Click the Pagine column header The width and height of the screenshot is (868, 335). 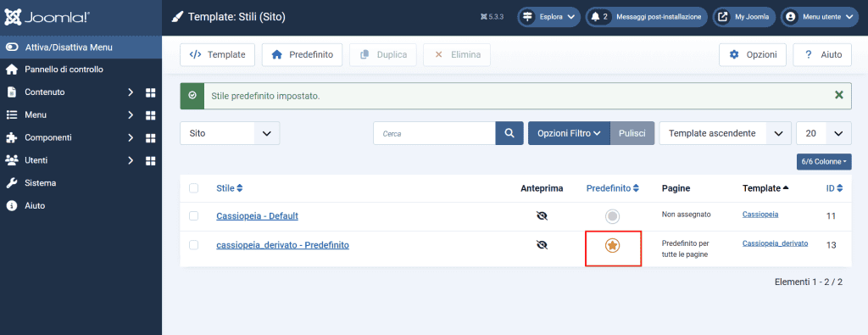(676, 188)
